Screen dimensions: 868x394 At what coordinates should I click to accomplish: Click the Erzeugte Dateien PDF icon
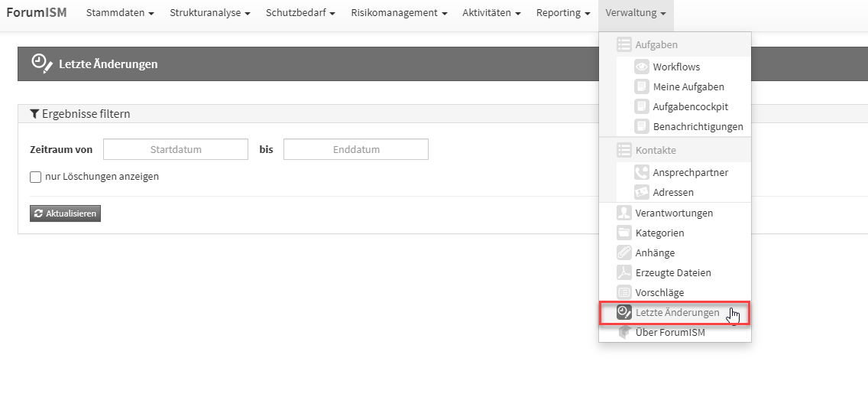623,272
